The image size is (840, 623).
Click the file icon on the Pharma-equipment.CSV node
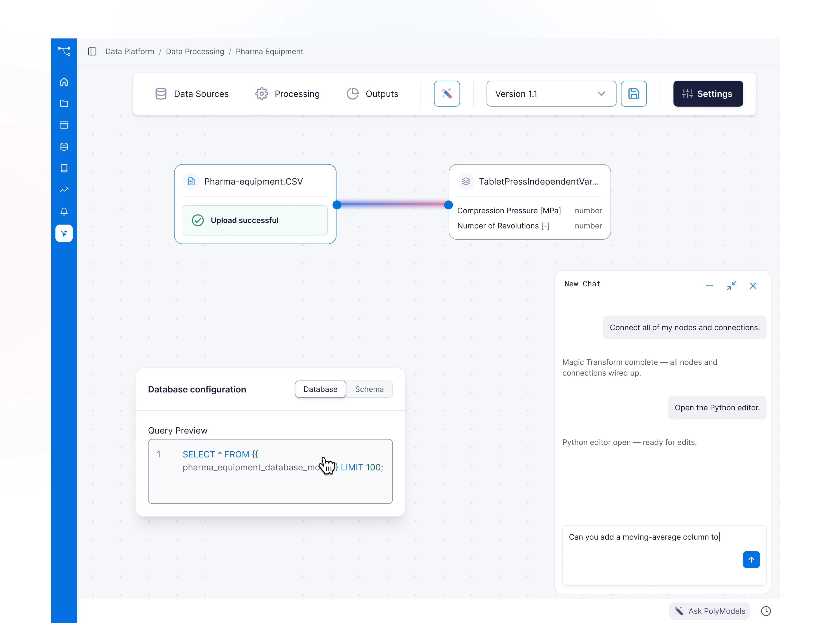point(191,181)
